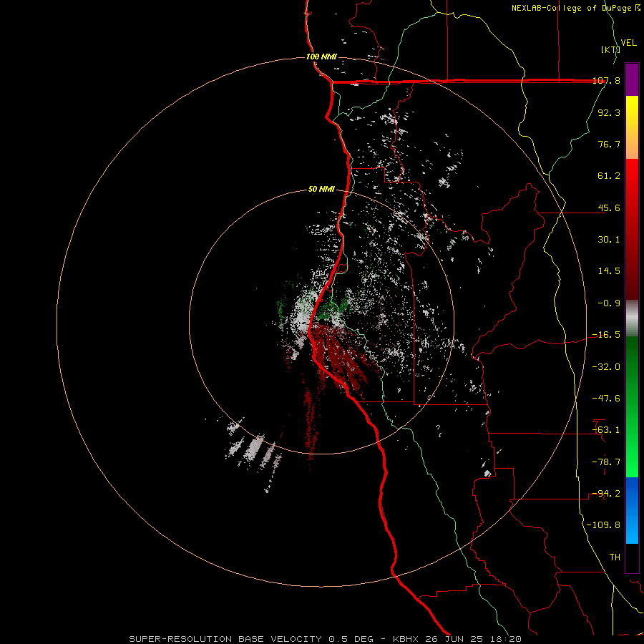Select the -94.2 velocity scale value
The height and width of the screenshot is (644, 644).
point(607,494)
